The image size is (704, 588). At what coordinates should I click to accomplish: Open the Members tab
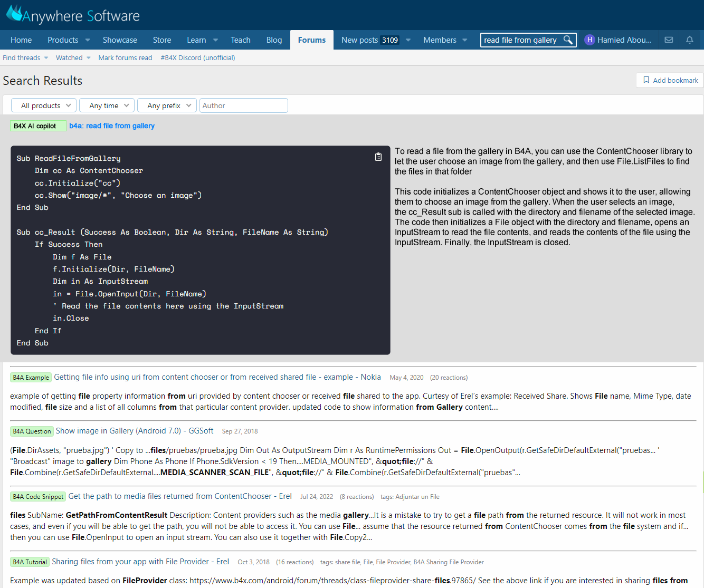(x=440, y=40)
